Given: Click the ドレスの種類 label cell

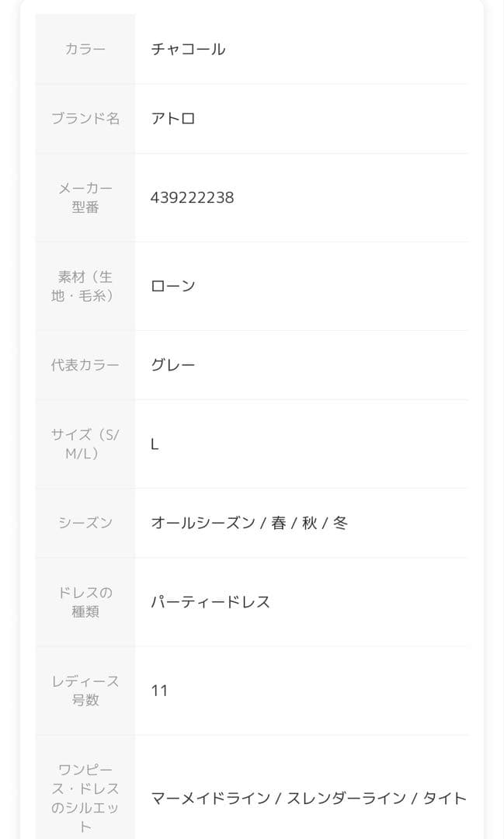Looking at the screenshot, I should (85, 602).
